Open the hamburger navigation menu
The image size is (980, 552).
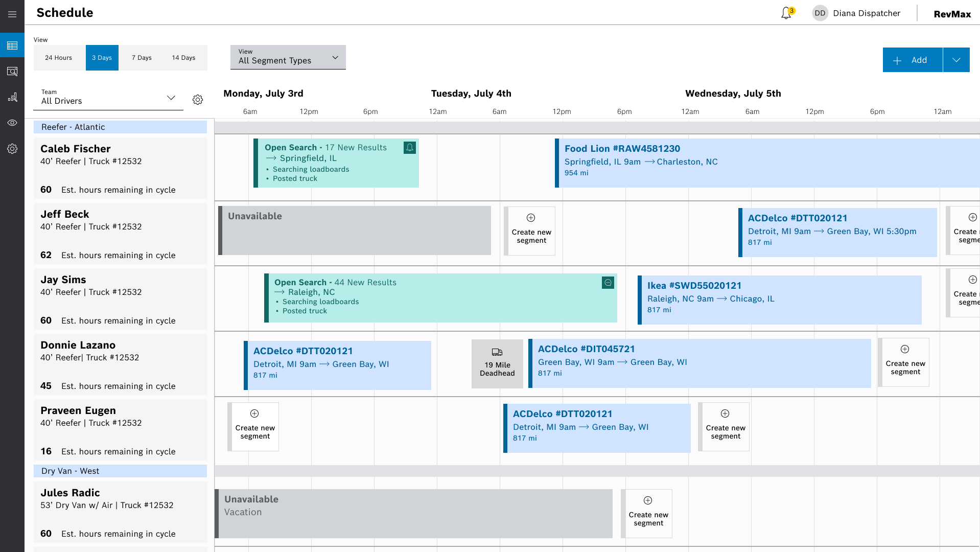[12, 14]
